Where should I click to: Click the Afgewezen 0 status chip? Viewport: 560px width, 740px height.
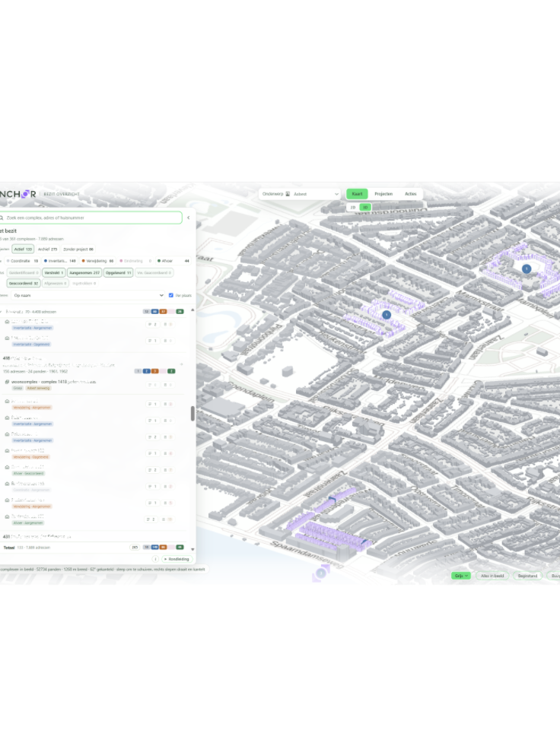56,283
